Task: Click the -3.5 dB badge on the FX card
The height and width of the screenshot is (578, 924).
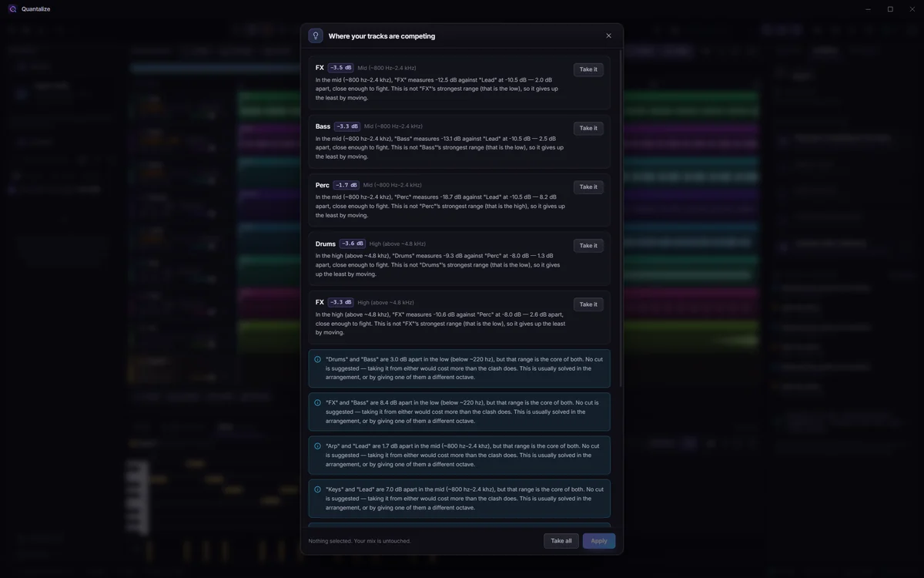Action: [340, 68]
